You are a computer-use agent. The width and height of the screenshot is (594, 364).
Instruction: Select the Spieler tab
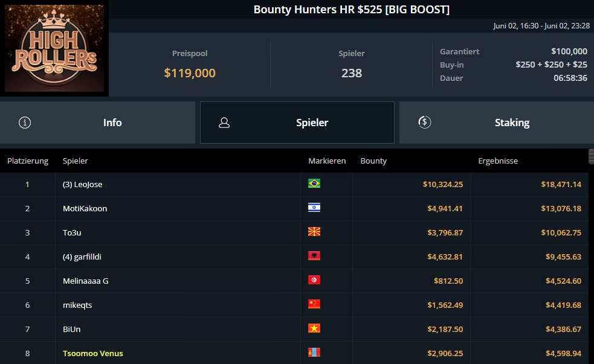click(x=297, y=123)
